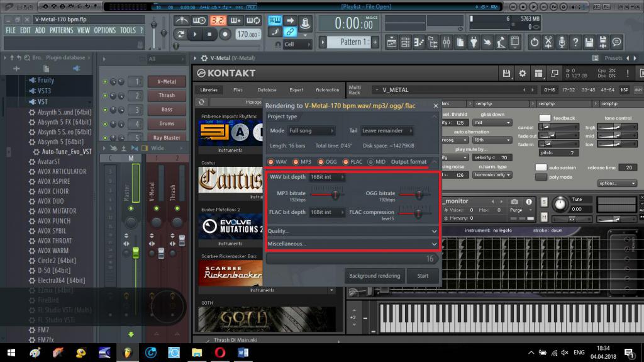
Task: Toggle auto sustain in Kontakt
Action: pos(541,167)
